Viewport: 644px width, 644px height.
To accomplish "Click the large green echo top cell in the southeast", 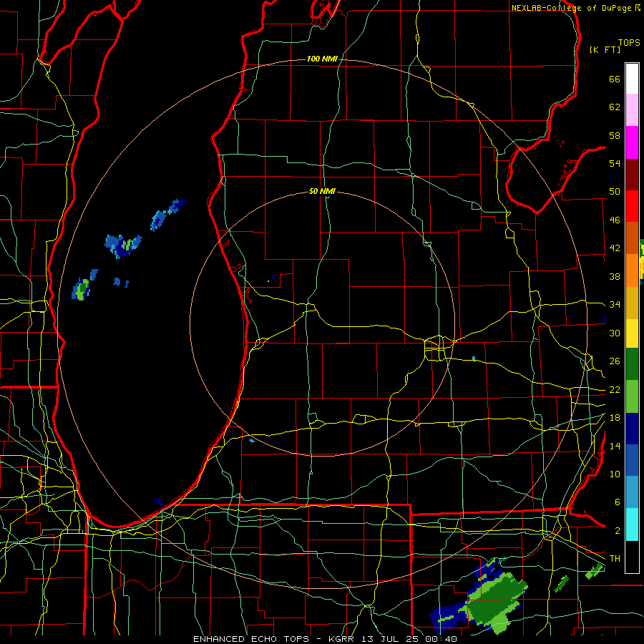I will point(495,600).
